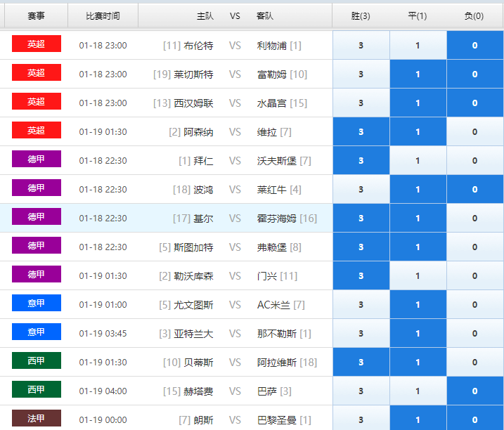Select win (3) for 朗斯 vs 巴黎圣曼
The image size is (504, 430).
(x=361, y=418)
